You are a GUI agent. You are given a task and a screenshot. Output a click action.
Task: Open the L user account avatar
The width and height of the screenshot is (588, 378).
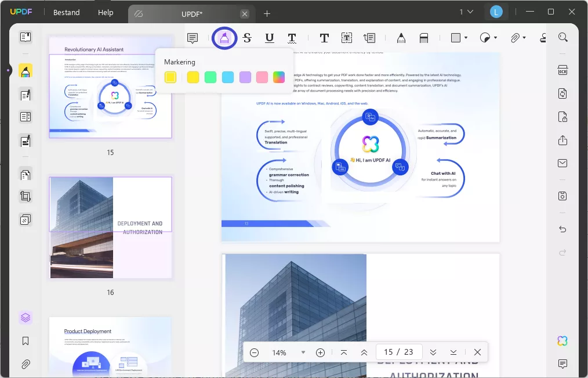pos(496,12)
